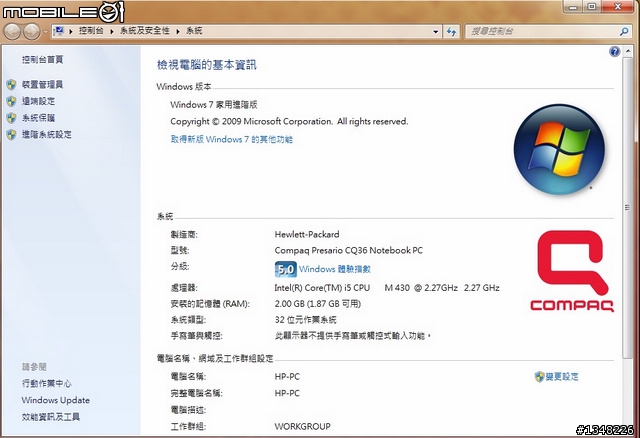Close the System window
Screen dimensions: 640x438
618,7
